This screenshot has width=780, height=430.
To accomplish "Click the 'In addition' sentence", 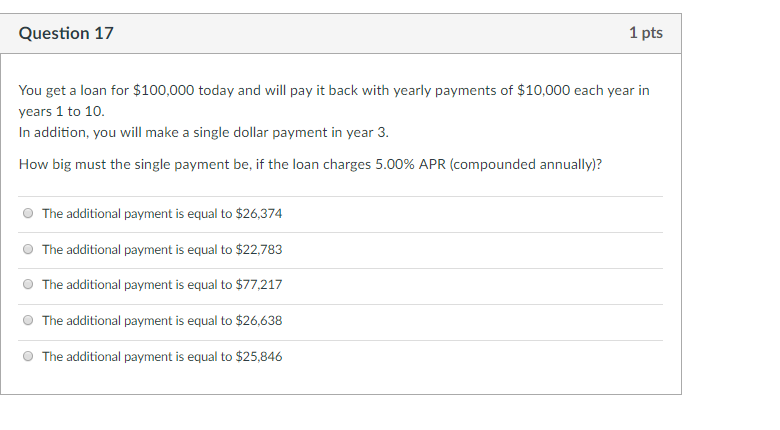I will pyautogui.click(x=204, y=132).
